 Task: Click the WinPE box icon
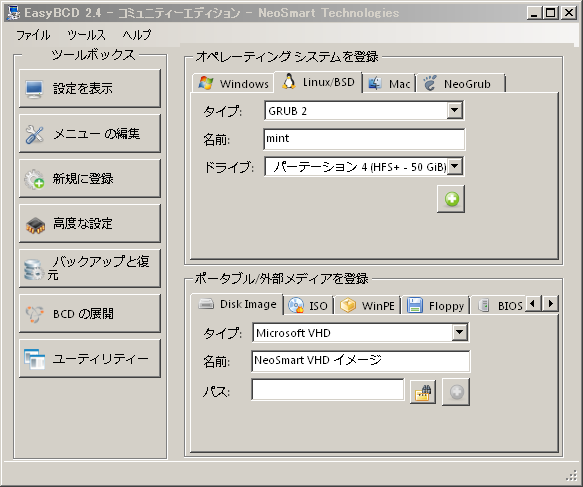coord(348,306)
